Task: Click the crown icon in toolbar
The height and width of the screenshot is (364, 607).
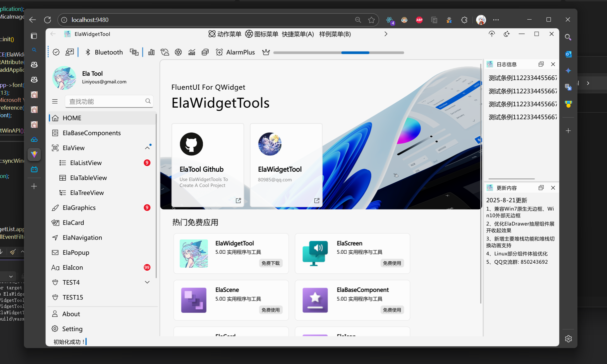Action: tap(266, 52)
